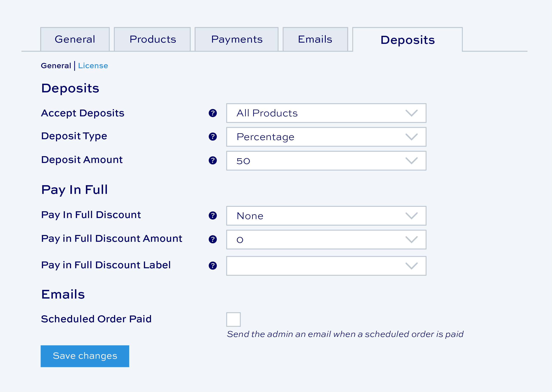Open the License sub-section link
This screenshot has height=392, width=552.
[x=93, y=66]
